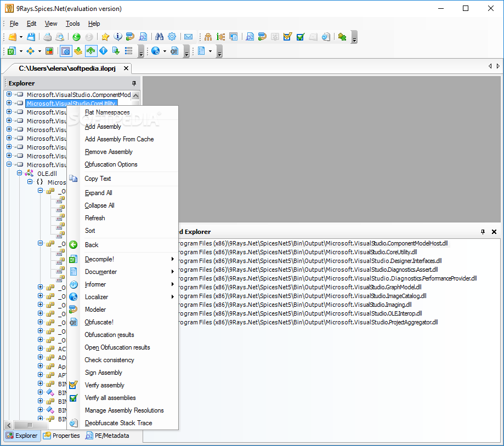Click Expand All in context menu
The width and height of the screenshot is (504, 446).
coord(98,193)
